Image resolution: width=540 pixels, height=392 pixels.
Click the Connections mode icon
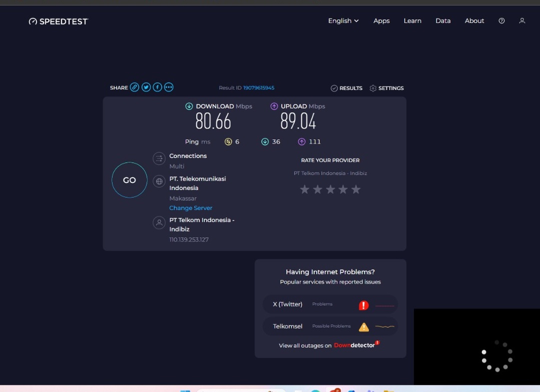click(x=159, y=158)
